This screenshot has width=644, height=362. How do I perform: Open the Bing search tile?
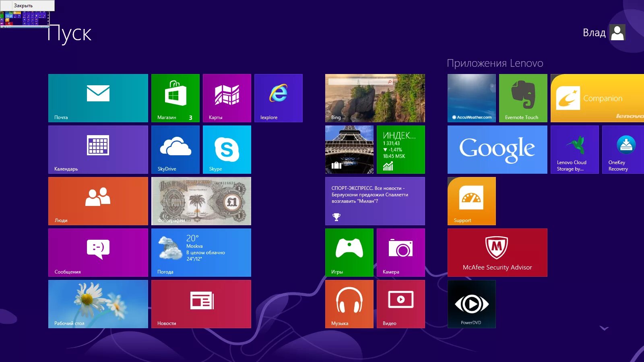(x=375, y=98)
